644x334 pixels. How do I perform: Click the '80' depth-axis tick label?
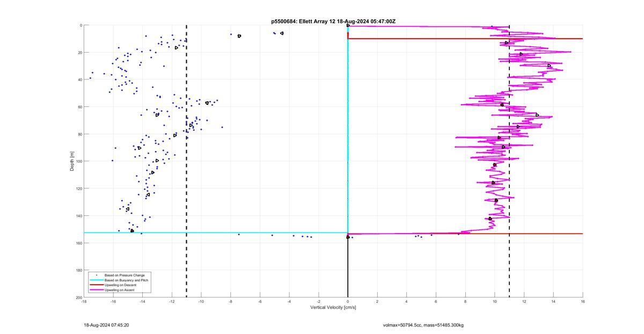79,134
